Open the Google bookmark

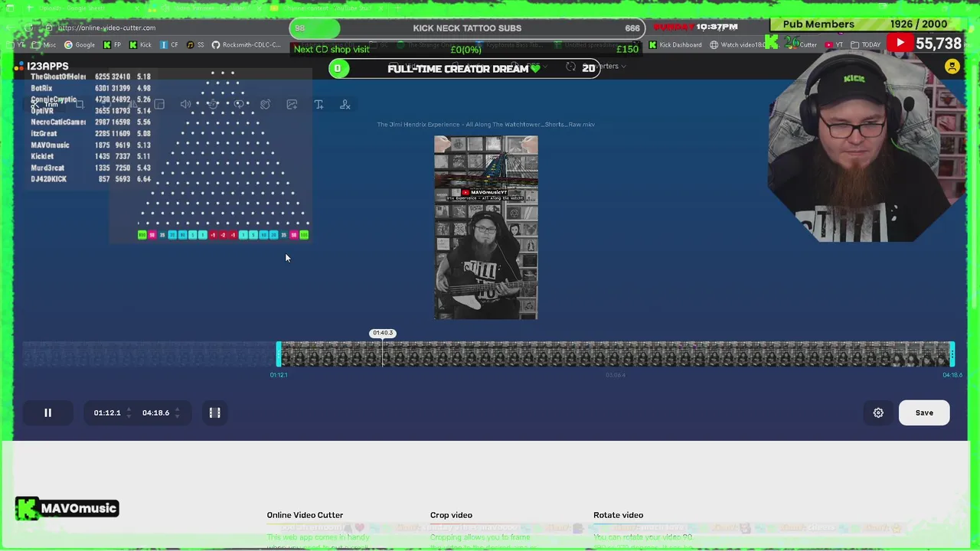80,44
